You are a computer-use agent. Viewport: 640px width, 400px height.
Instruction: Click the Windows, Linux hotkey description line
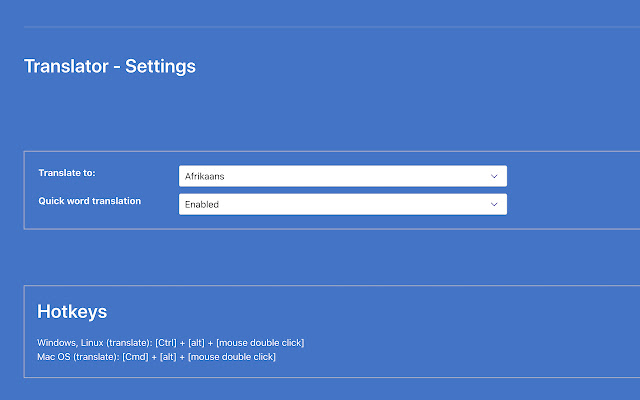coord(170,343)
